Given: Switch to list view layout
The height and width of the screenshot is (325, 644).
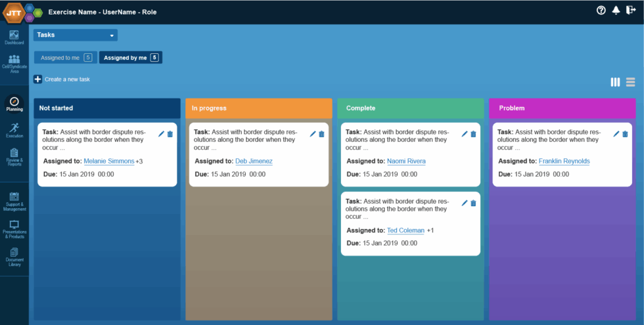Looking at the screenshot, I should 630,82.
